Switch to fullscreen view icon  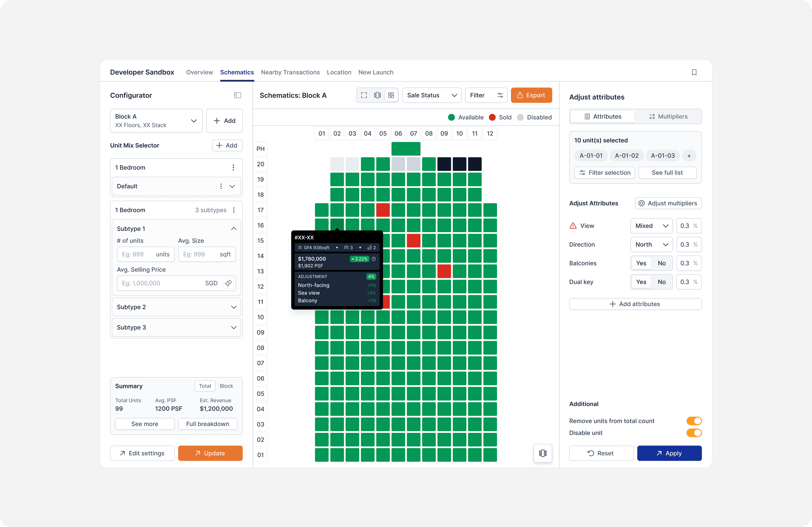364,95
